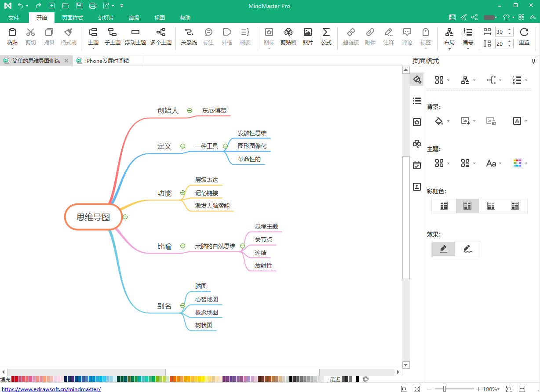Open the 文件 menu

(14, 18)
